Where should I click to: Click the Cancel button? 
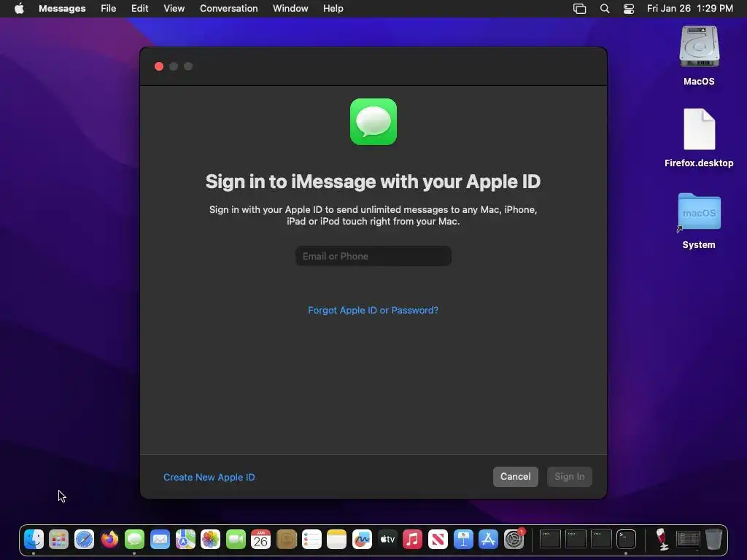(x=516, y=477)
